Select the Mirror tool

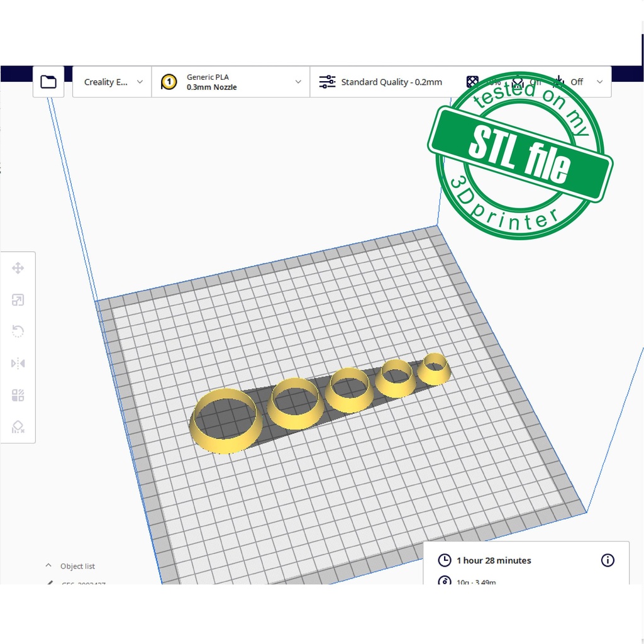[x=18, y=364]
